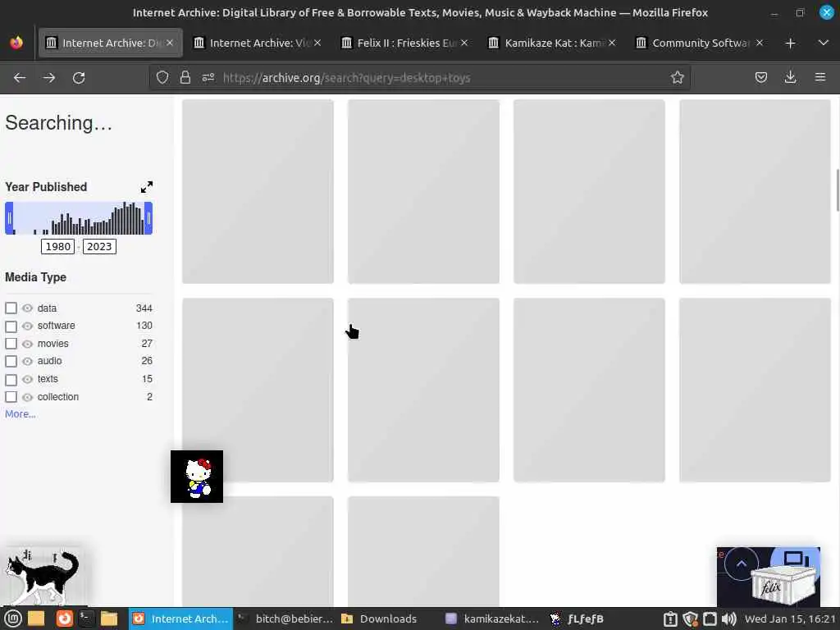The width and height of the screenshot is (840, 630).
Task: Open the Firefox downloads panel
Action: pos(790,78)
